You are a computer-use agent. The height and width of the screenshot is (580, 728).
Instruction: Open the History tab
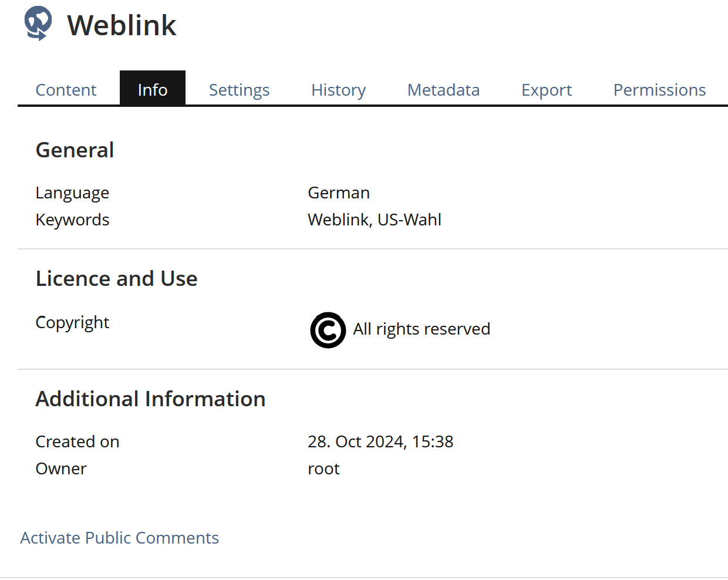(338, 90)
